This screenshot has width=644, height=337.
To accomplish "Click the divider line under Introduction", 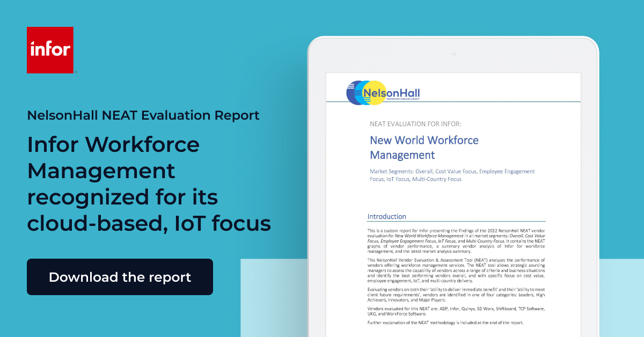I will [x=456, y=221].
